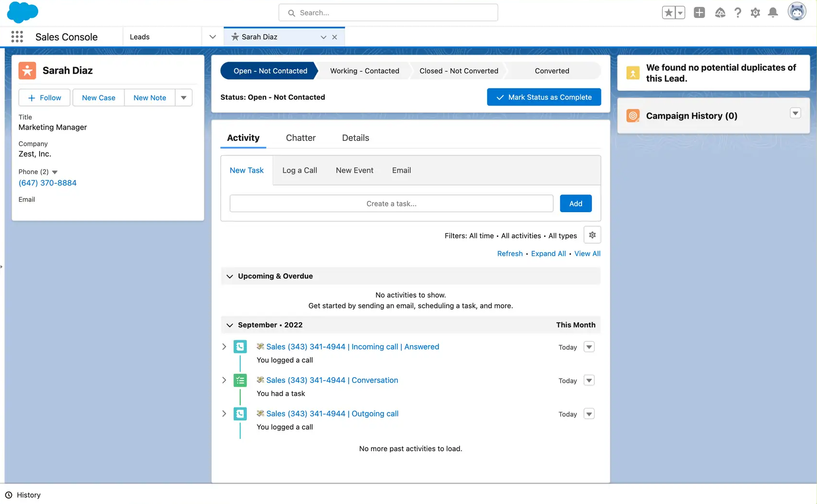Select the Email composer tab

pos(401,170)
